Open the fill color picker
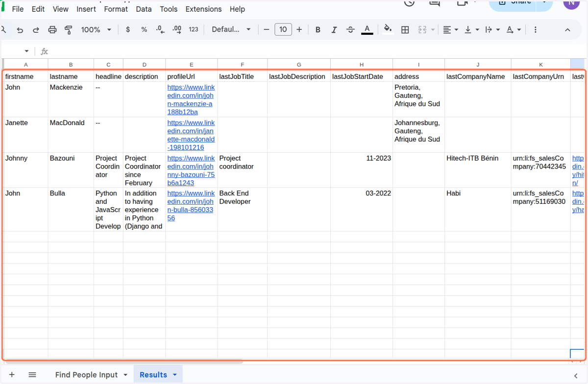Image resolution: width=588 pixels, height=384 pixels. pos(388,29)
